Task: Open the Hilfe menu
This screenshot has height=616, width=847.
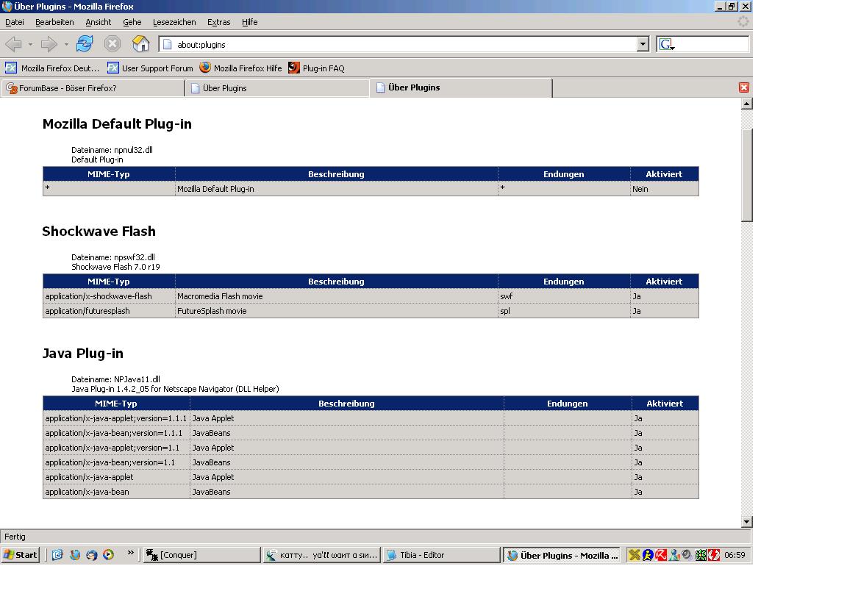Action: coord(249,22)
